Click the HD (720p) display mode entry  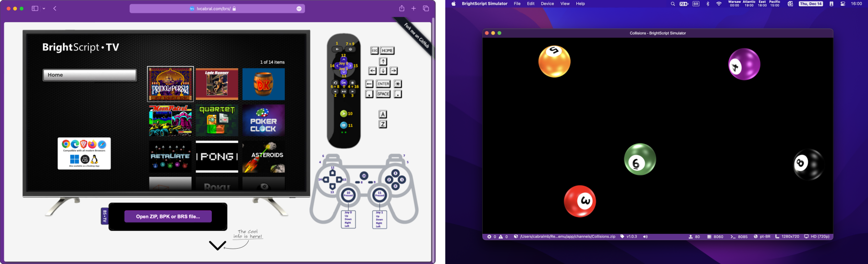[817, 237]
